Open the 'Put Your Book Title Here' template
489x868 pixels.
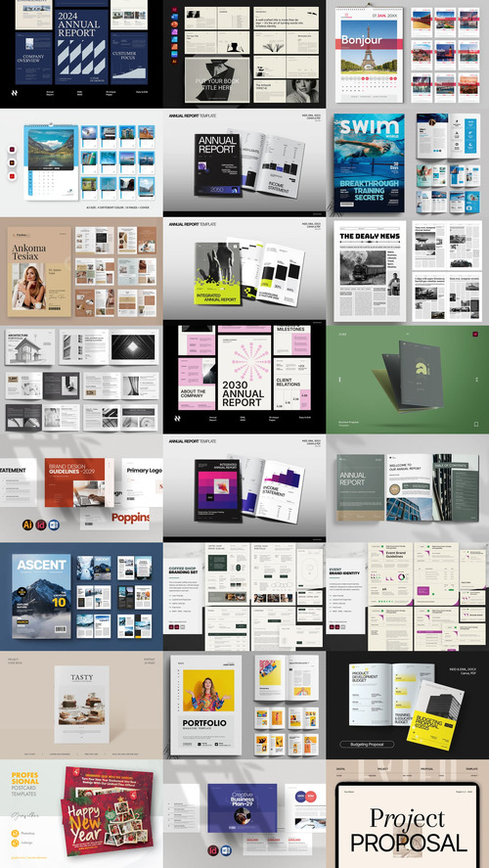(244, 54)
